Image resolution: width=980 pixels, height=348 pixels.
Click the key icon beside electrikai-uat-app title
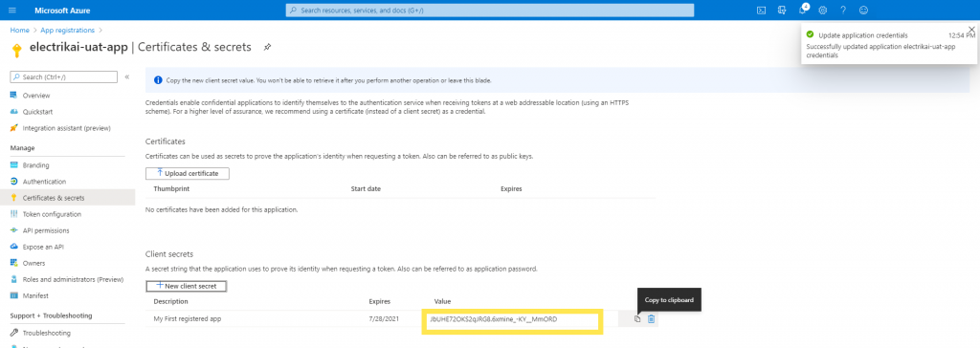(x=17, y=51)
